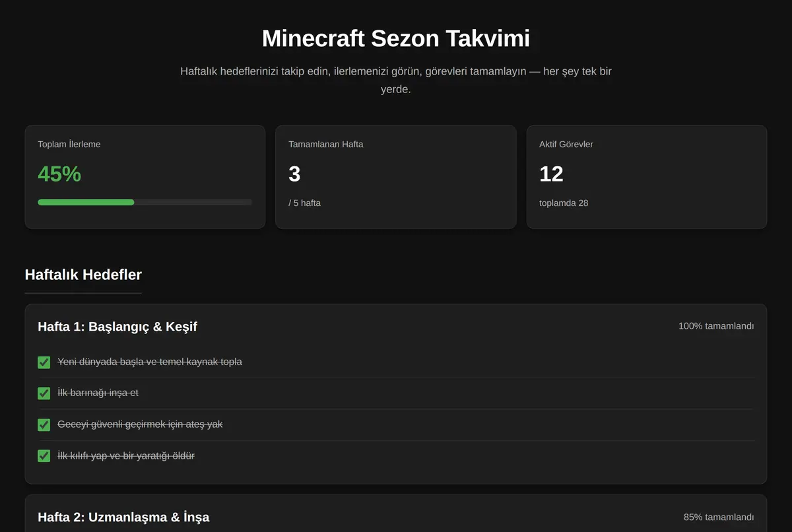Click the 'Toplam İlerleme' label
Screen dimensions: 792x532
pyautogui.click(x=69, y=144)
